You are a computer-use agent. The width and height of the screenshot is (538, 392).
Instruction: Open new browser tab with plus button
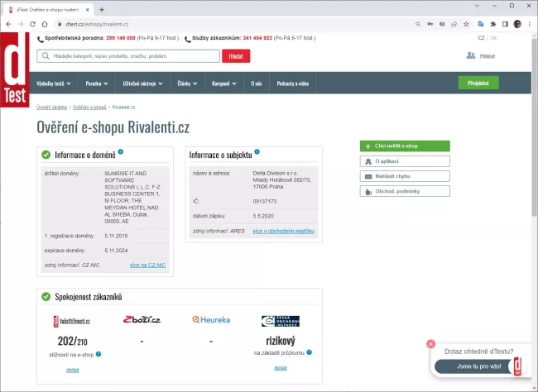pyautogui.click(x=101, y=9)
